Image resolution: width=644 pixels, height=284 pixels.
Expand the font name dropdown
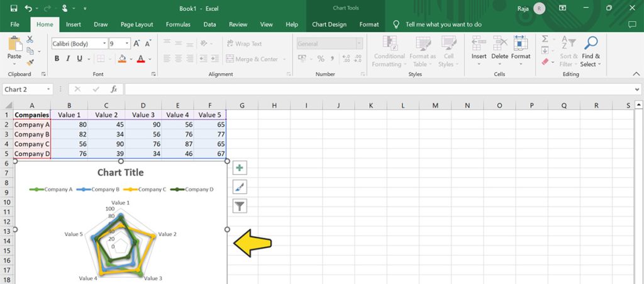[104, 44]
